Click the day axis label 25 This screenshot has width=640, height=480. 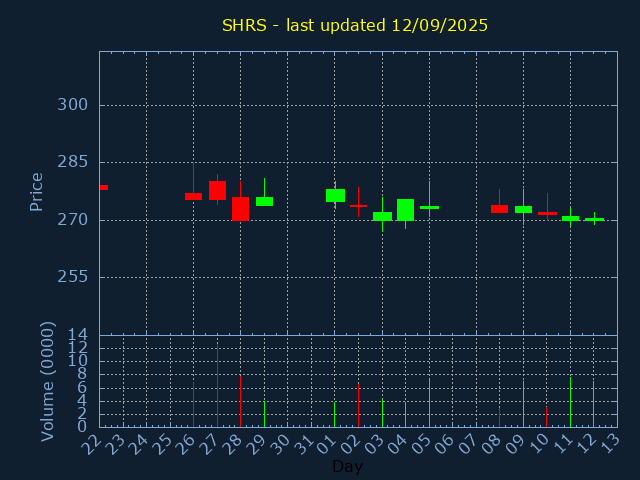point(162,444)
